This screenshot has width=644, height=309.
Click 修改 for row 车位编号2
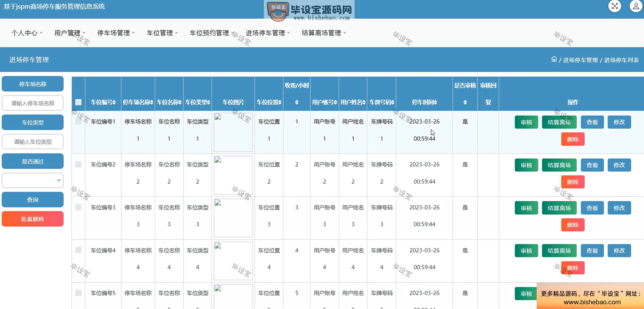coord(619,165)
